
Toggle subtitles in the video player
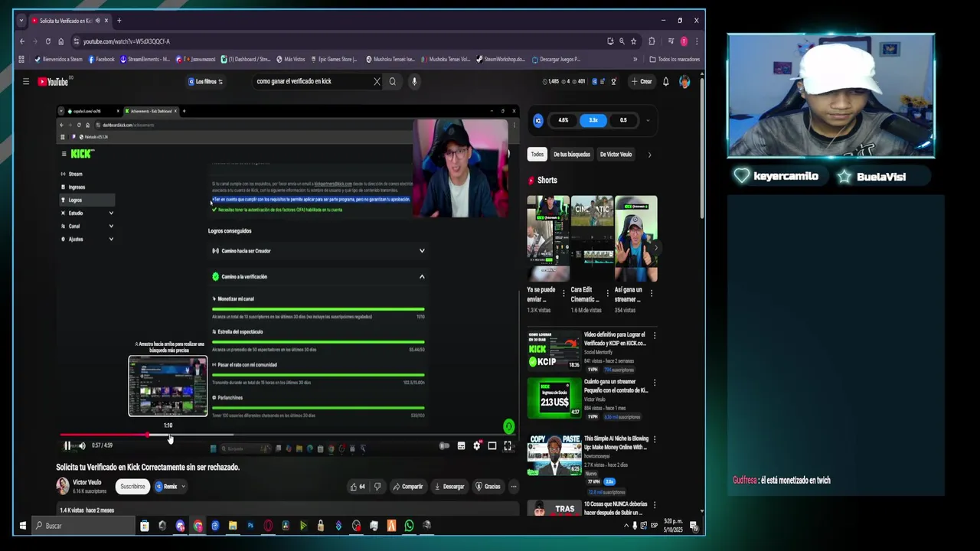pyautogui.click(x=461, y=445)
